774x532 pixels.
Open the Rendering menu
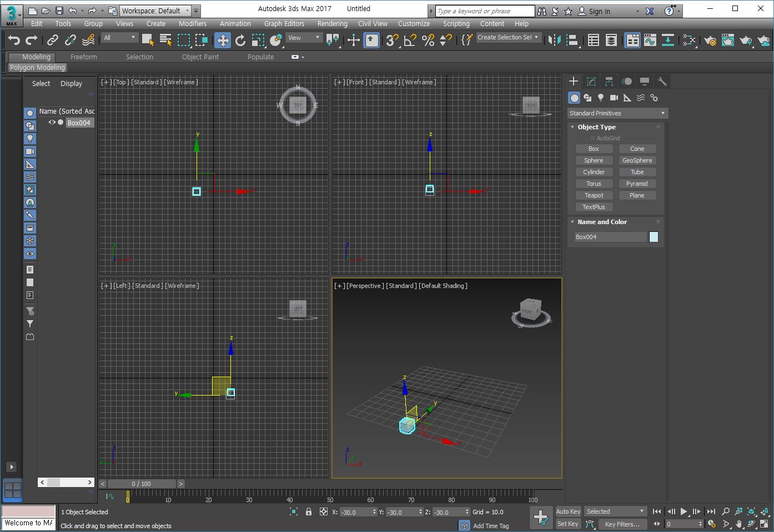[x=332, y=23]
